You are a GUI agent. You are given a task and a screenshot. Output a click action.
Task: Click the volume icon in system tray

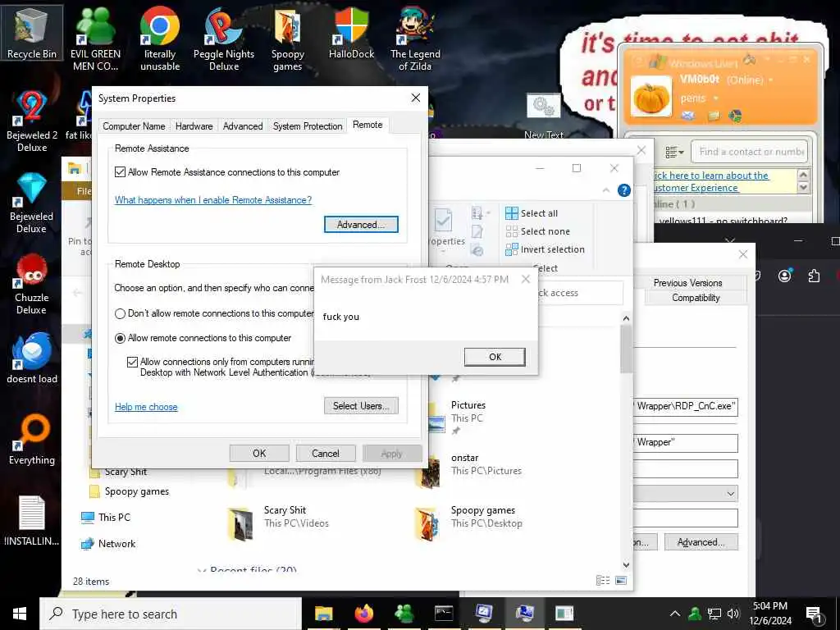733,614
